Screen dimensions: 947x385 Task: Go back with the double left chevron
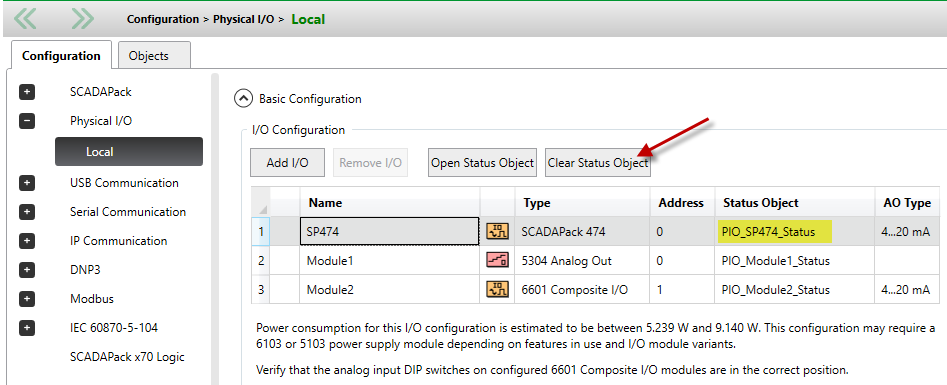(25, 19)
